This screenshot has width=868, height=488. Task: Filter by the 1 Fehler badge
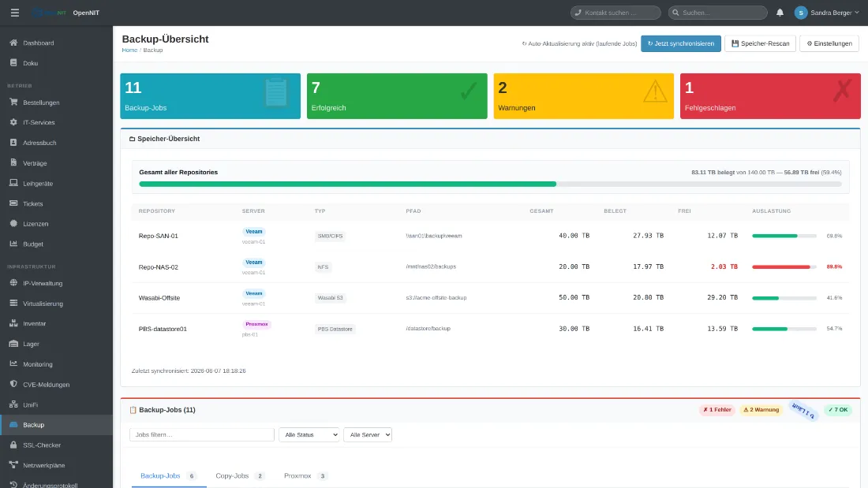pyautogui.click(x=716, y=410)
